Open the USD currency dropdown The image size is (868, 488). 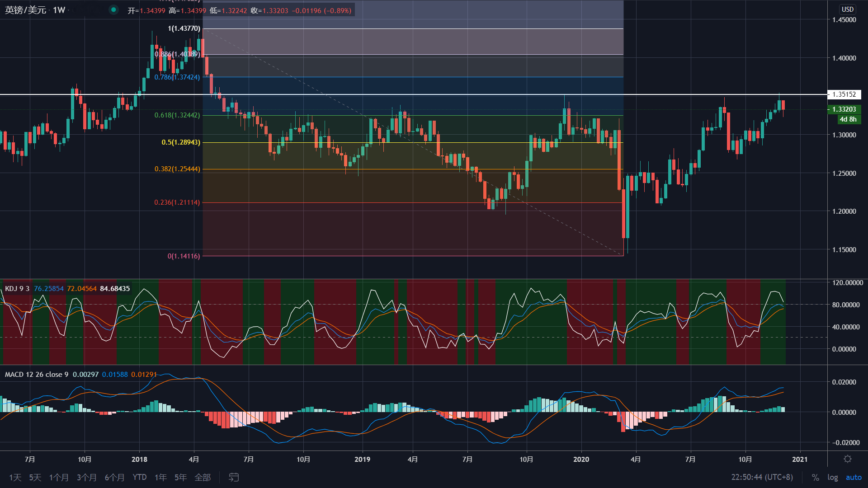tap(847, 9)
